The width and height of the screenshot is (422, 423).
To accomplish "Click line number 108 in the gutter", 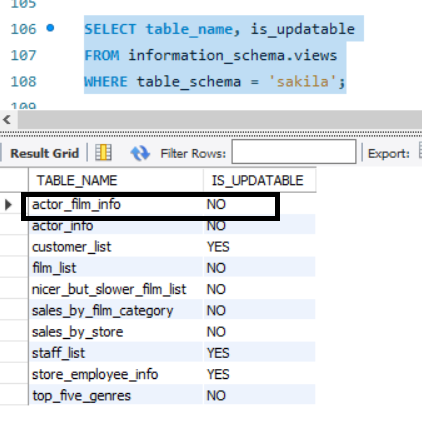I will [x=23, y=81].
